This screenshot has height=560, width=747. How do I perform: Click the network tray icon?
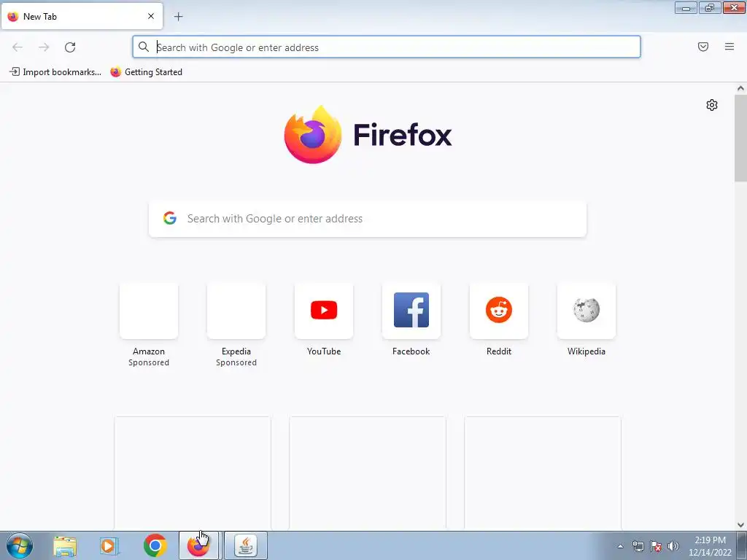[638, 546]
